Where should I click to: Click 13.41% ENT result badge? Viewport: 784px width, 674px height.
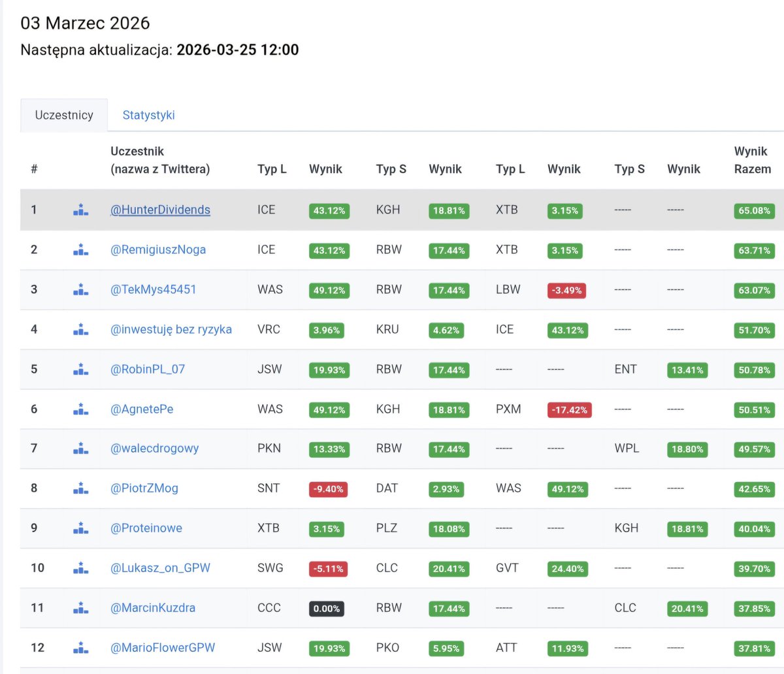pos(687,370)
